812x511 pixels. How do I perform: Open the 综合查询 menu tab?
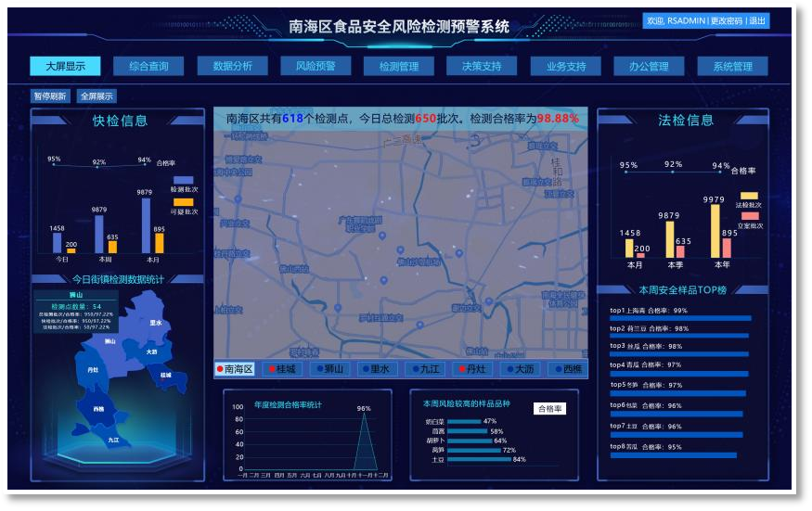148,66
